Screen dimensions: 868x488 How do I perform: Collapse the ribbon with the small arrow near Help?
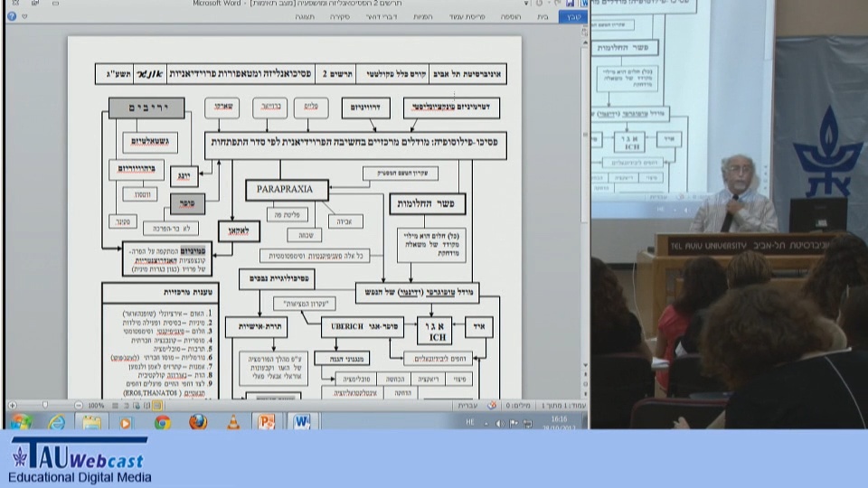(x=24, y=16)
